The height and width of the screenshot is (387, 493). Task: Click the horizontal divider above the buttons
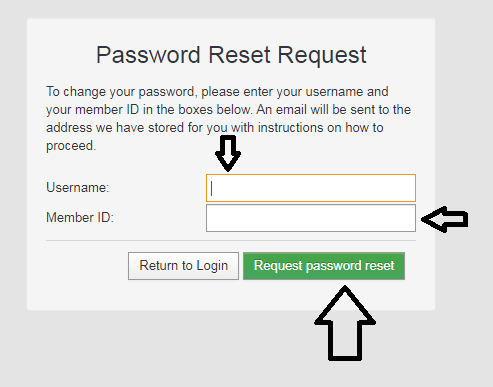231,240
